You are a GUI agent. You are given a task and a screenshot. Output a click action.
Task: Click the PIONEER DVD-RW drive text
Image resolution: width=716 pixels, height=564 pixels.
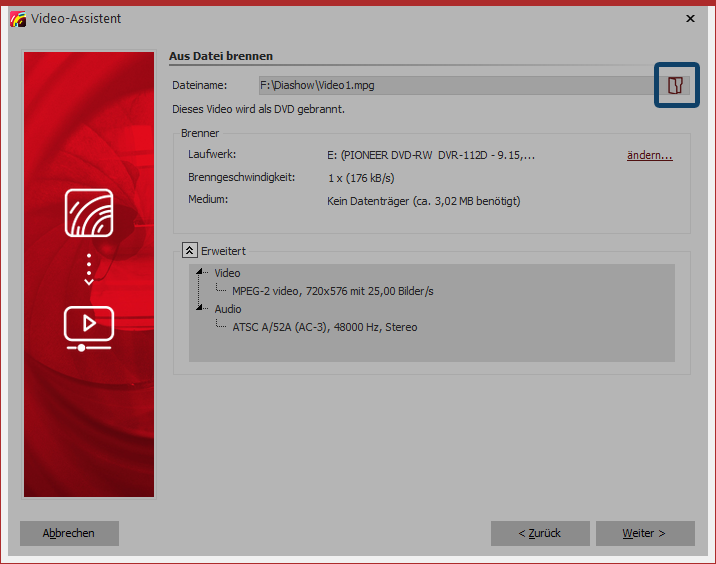coord(430,156)
